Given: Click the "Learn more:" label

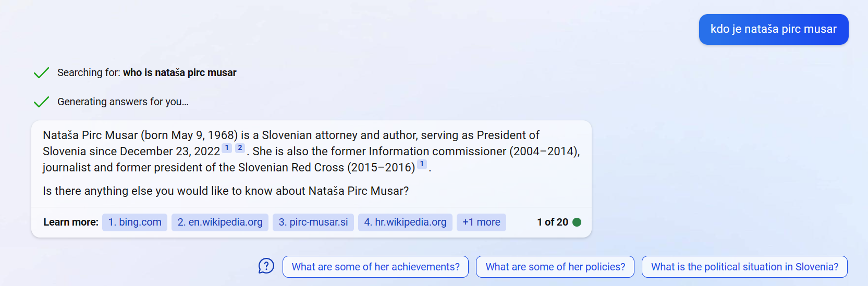Looking at the screenshot, I should point(71,222).
